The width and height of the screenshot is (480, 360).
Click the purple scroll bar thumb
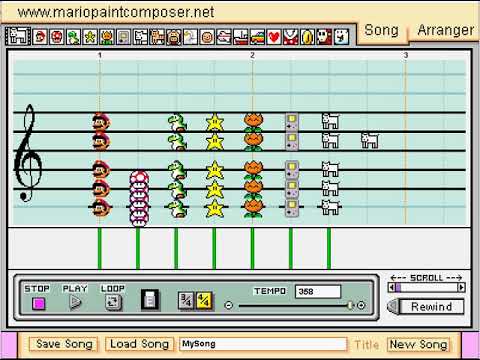tap(398, 287)
